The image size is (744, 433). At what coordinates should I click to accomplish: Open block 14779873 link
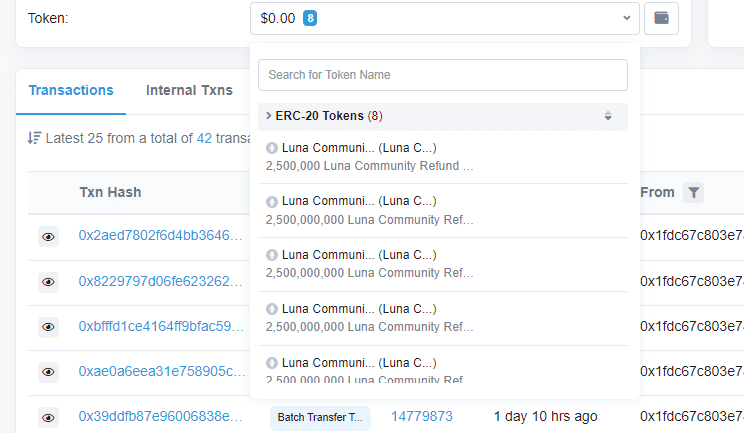pos(422,416)
